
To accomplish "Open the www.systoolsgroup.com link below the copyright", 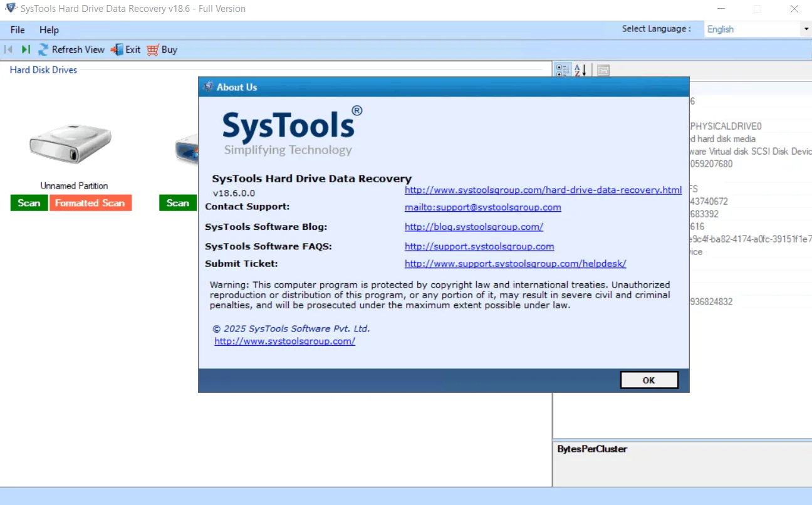I will 285,341.
